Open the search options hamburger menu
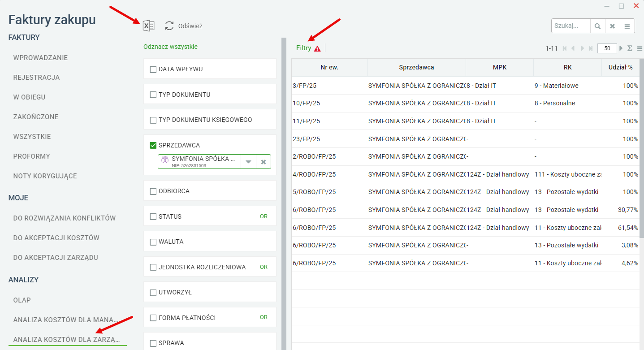 (x=627, y=26)
